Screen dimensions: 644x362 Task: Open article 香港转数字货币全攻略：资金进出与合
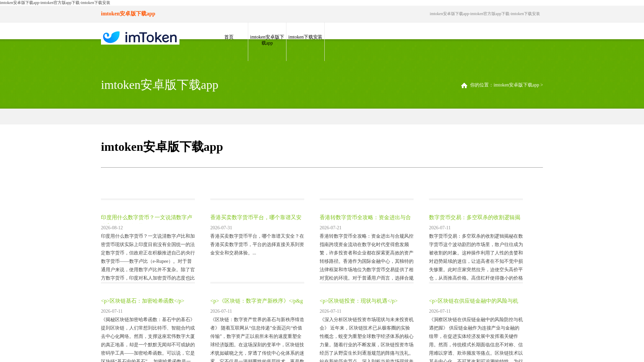point(365,218)
